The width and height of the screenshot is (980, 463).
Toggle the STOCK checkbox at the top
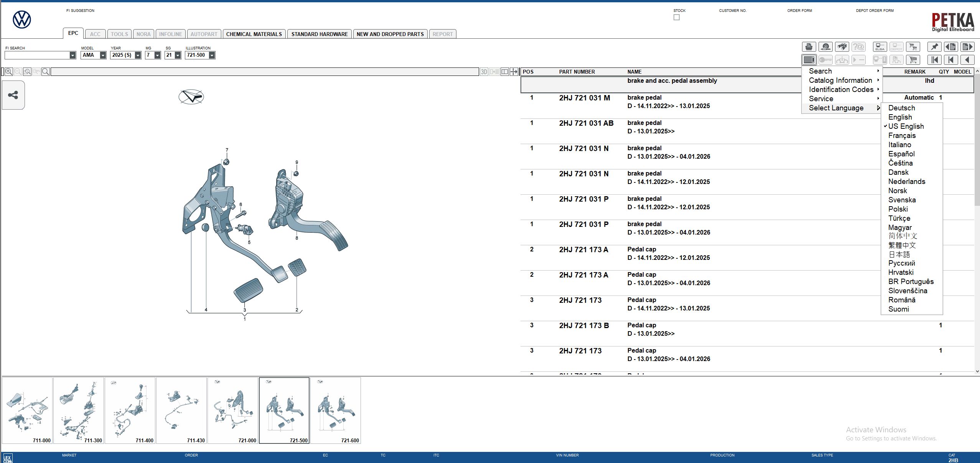click(x=676, y=17)
